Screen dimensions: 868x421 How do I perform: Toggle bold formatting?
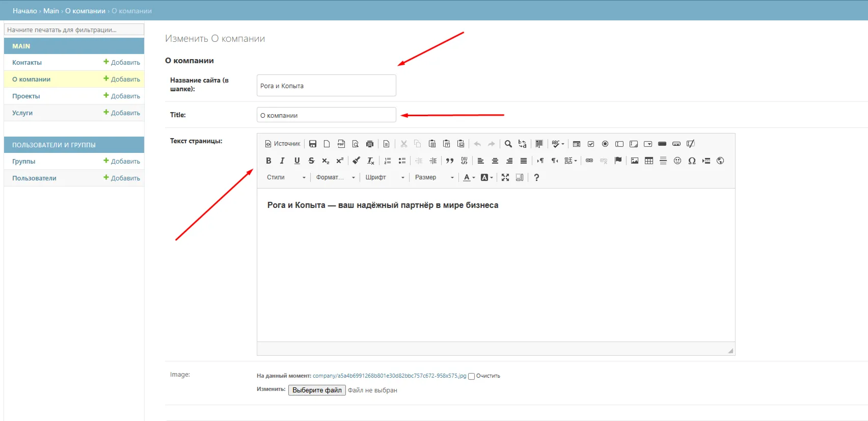pos(268,161)
